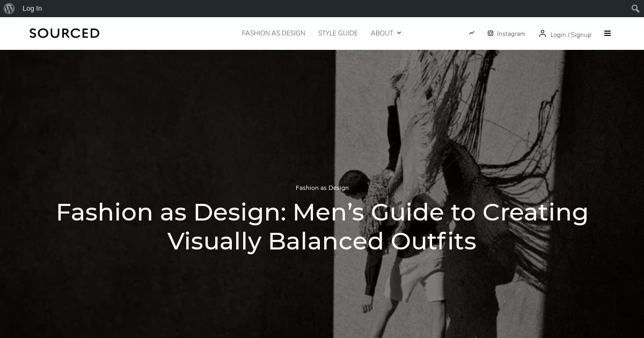Open the About menu item
644x338 pixels.
382,33
